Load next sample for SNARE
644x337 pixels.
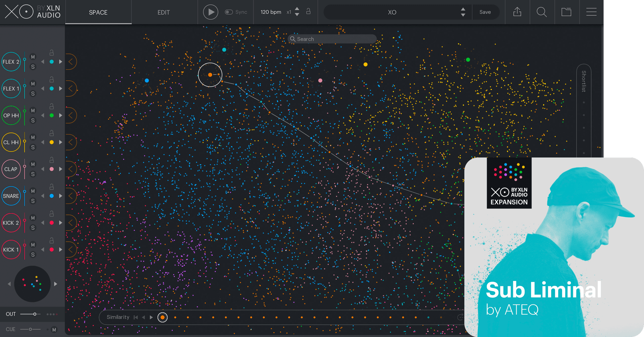tap(61, 196)
